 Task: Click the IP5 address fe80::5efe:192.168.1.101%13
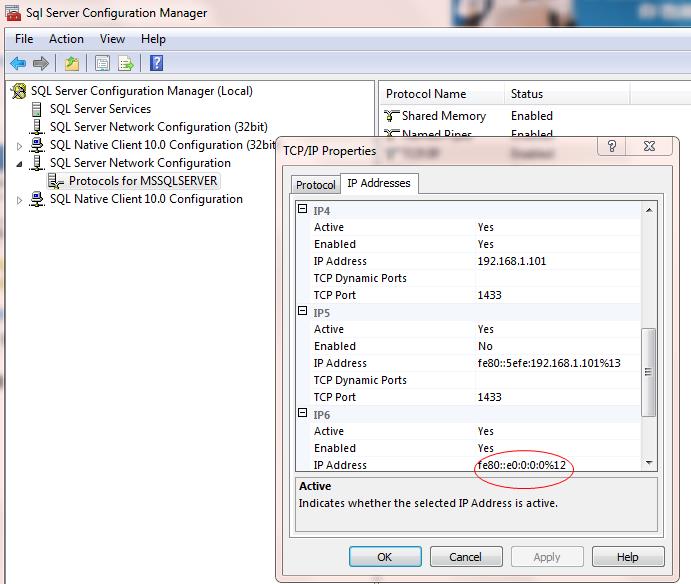(x=549, y=363)
